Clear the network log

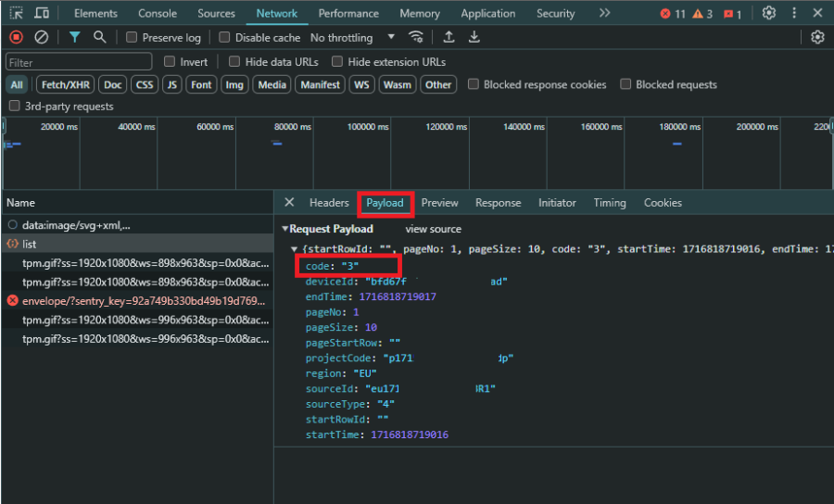coord(42,37)
